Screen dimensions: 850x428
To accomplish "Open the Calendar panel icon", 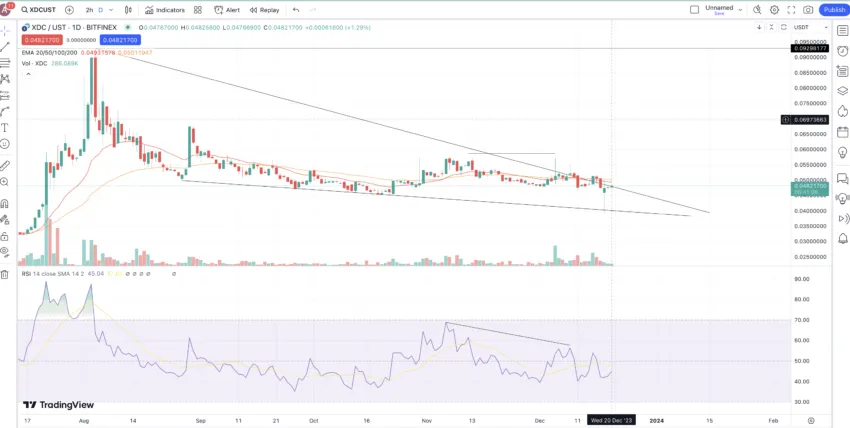I will point(842,132).
